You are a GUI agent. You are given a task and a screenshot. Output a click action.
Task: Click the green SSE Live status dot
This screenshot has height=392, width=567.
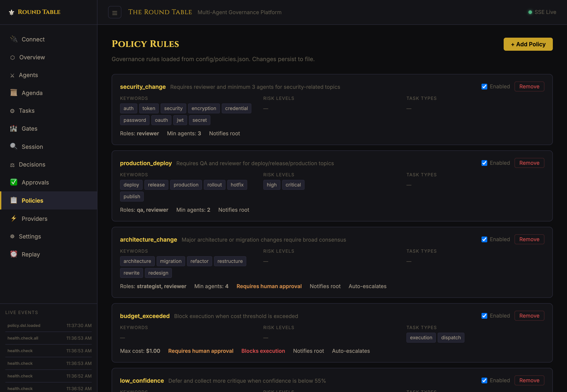point(530,12)
